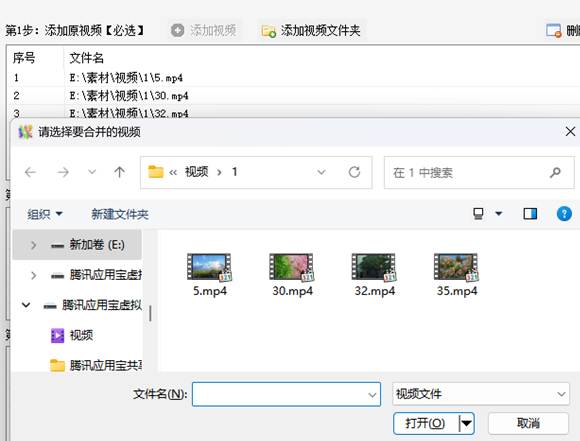The image size is (580, 441).
Task: Open the 视频文件 file type dropdown
Action: pos(480,394)
